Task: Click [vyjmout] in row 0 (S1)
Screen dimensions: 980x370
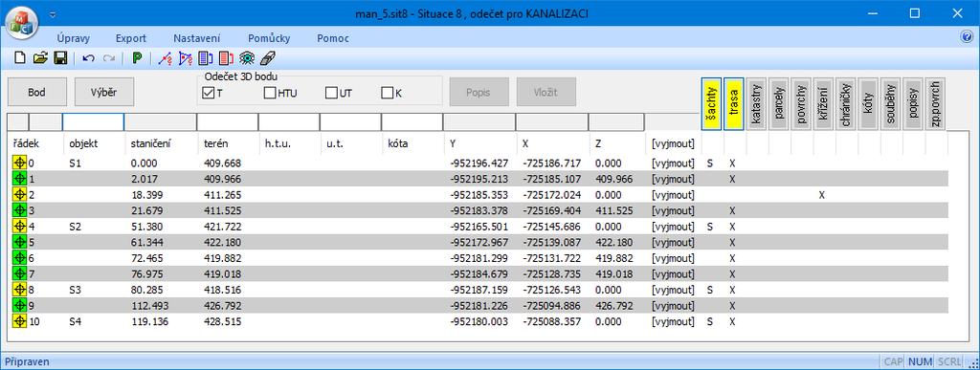Action: click(673, 163)
